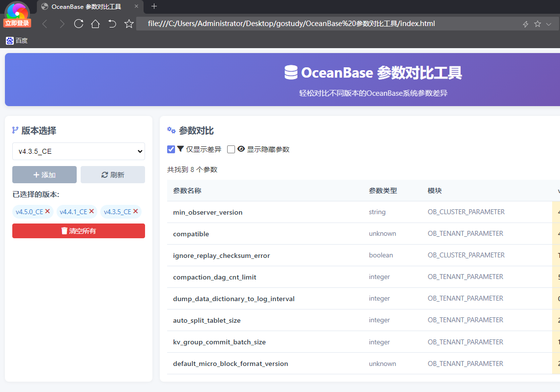560x392 pixels.
Task: Click the undo/restore closed tab icon
Action: click(x=112, y=24)
